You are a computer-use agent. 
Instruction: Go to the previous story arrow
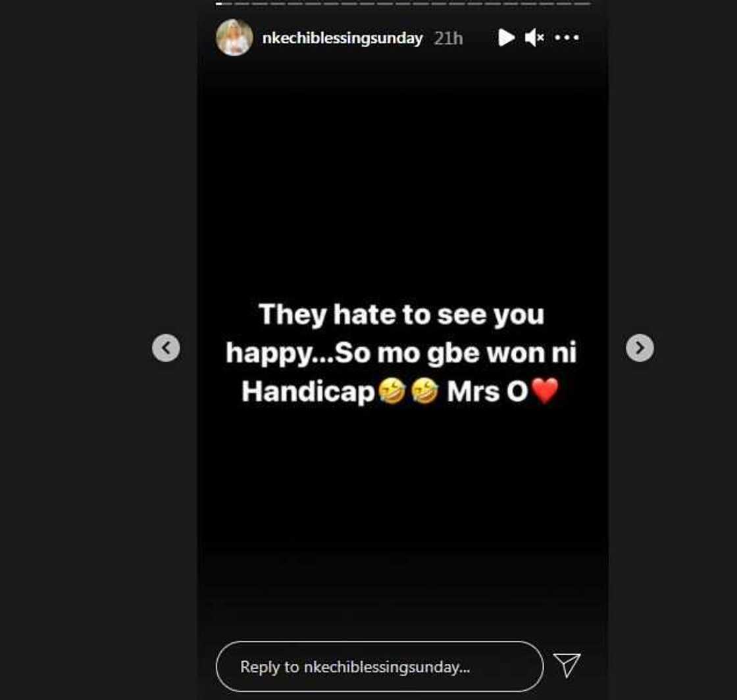click(x=166, y=348)
